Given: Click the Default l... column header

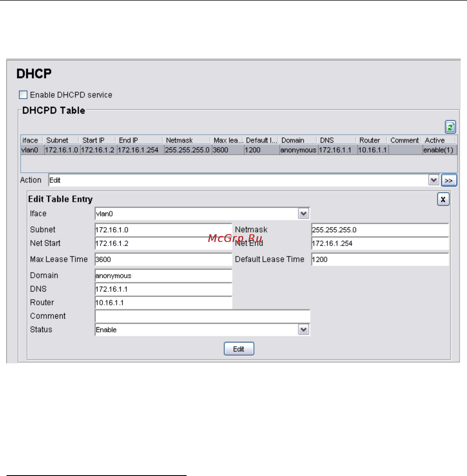Looking at the screenshot, I should pos(262,140).
